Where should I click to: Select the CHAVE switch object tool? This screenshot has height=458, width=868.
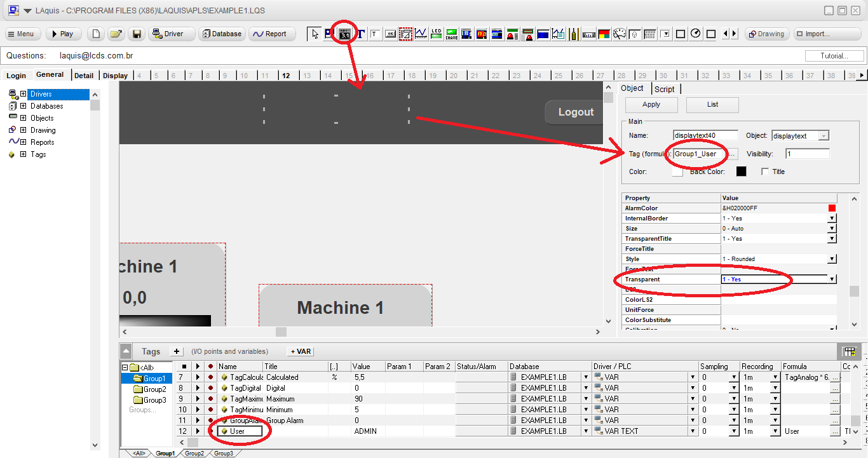(x=452, y=34)
